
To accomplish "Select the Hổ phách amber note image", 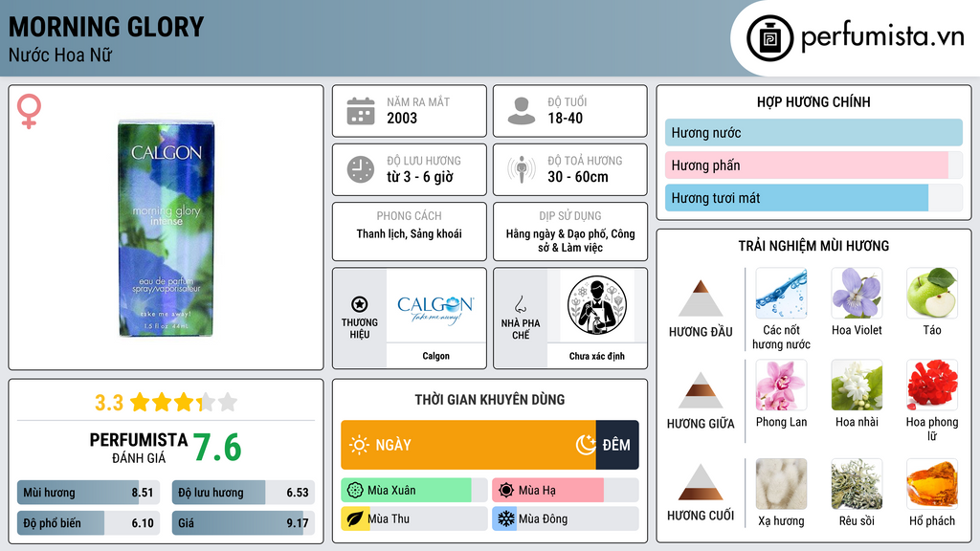I will 932,484.
